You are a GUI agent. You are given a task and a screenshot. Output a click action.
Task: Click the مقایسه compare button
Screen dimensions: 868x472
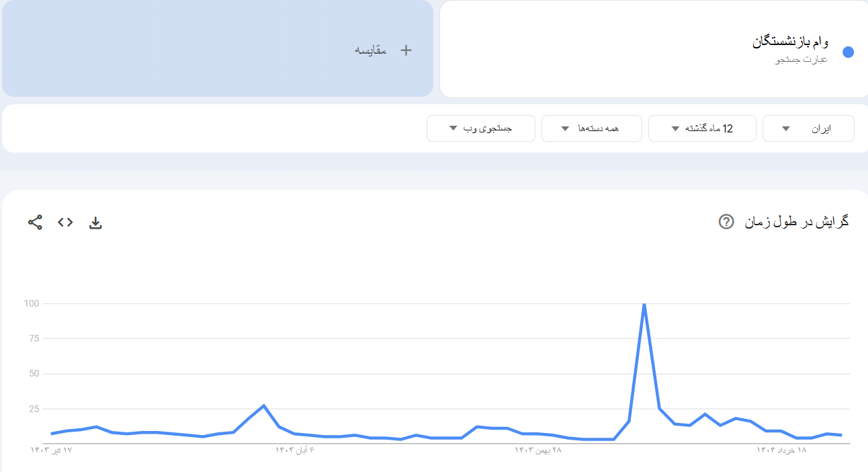[371, 50]
